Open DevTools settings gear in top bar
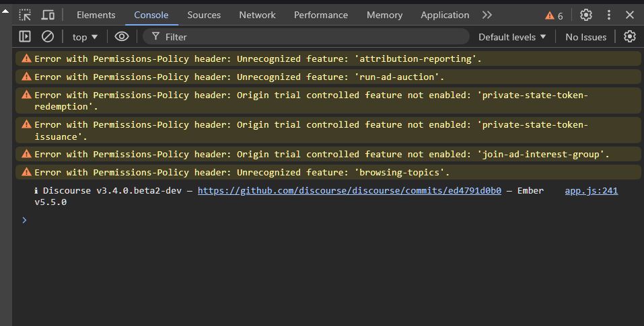 [585, 15]
